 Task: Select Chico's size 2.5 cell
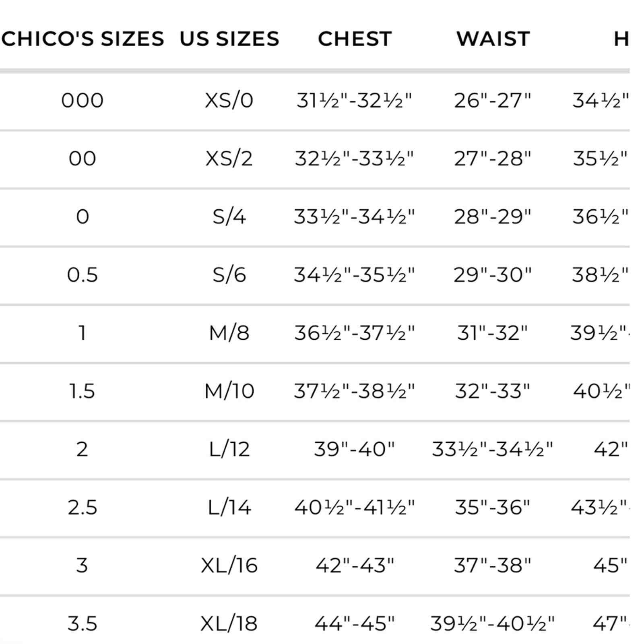pos(83,507)
